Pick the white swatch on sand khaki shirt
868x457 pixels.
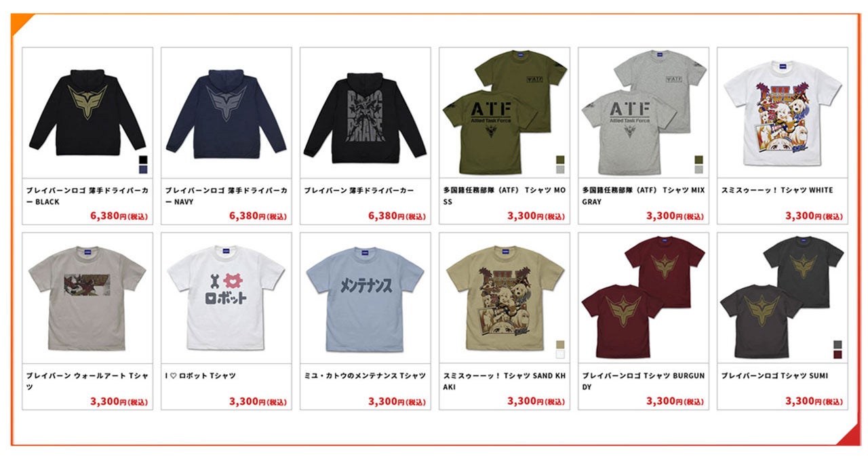point(560,354)
